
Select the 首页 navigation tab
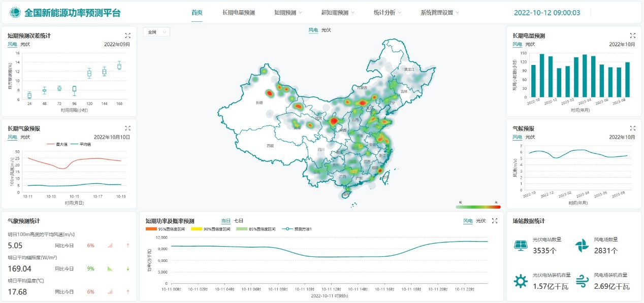click(197, 13)
